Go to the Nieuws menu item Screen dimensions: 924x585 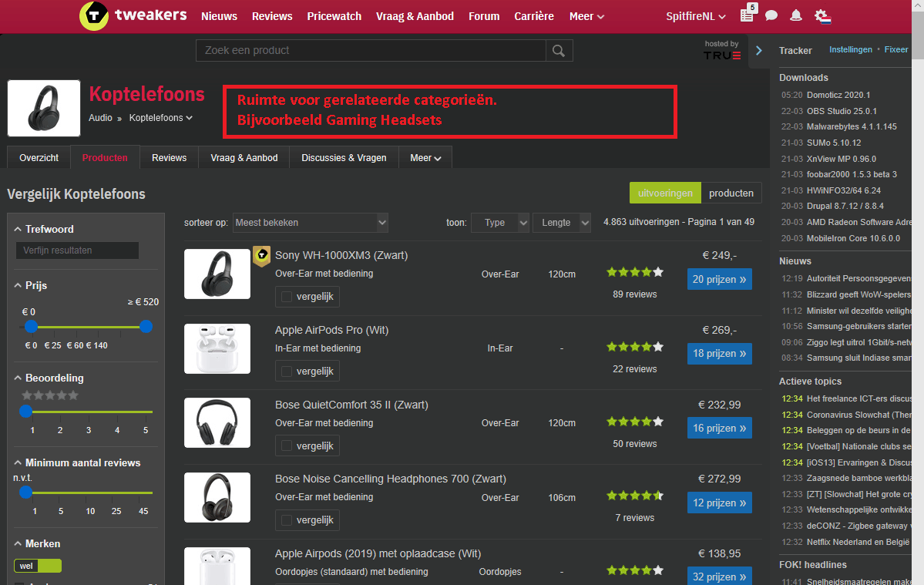pos(219,16)
